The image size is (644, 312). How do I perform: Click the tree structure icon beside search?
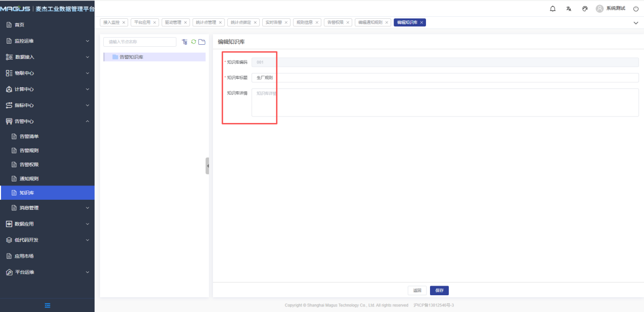pyautogui.click(x=185, y=42)
